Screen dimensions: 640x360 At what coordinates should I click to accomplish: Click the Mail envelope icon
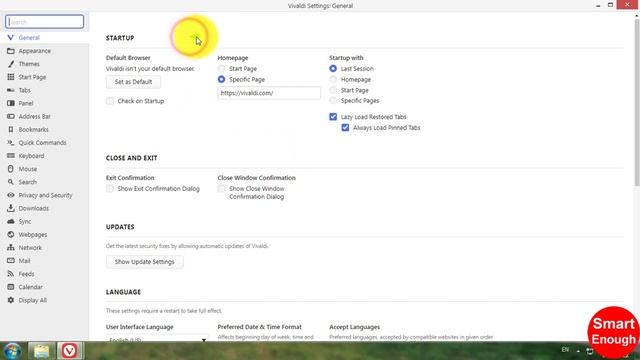tap(11, 261)
